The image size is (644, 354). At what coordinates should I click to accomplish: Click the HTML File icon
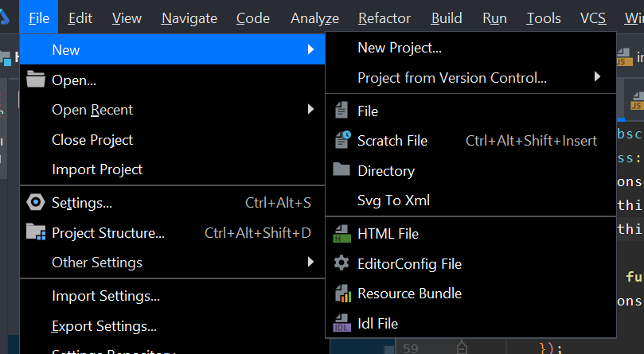tap(342, 233)
